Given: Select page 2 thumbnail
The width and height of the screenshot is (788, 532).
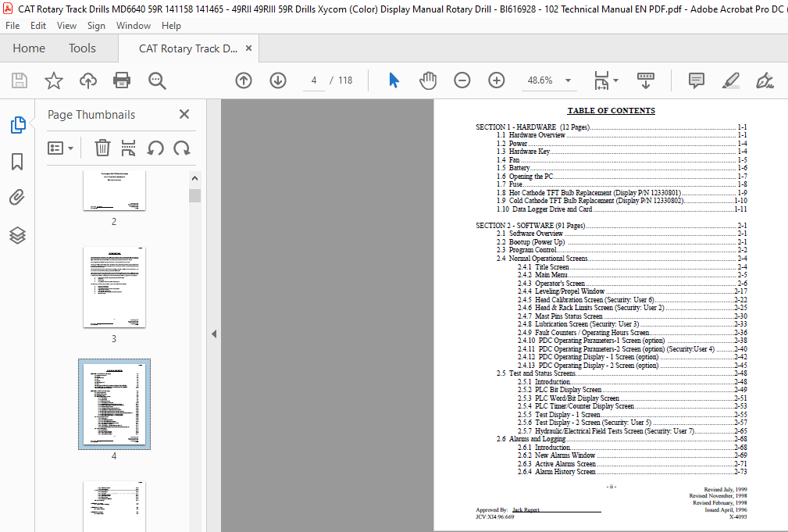Looking at the screenshot, I should [114, 190].
